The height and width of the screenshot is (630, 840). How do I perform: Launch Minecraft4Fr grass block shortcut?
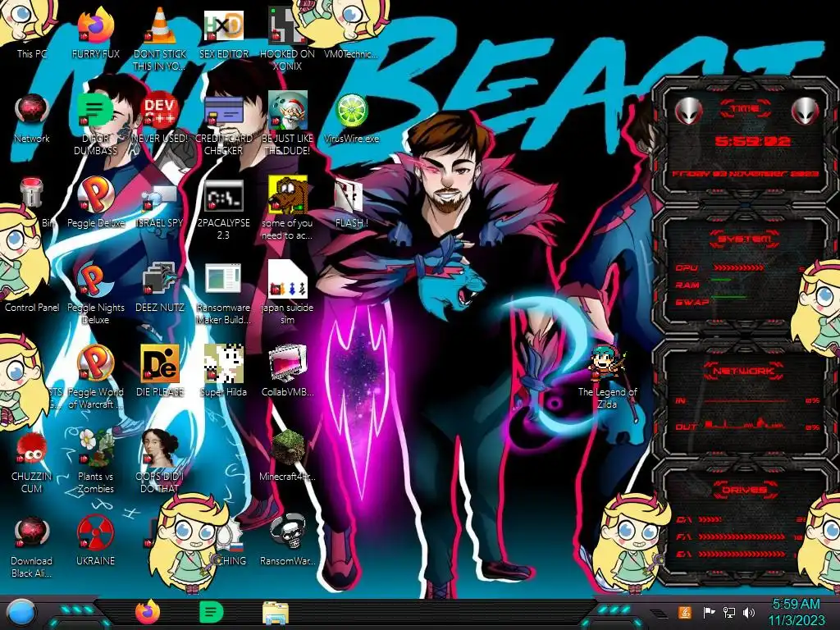click(287, 455)
